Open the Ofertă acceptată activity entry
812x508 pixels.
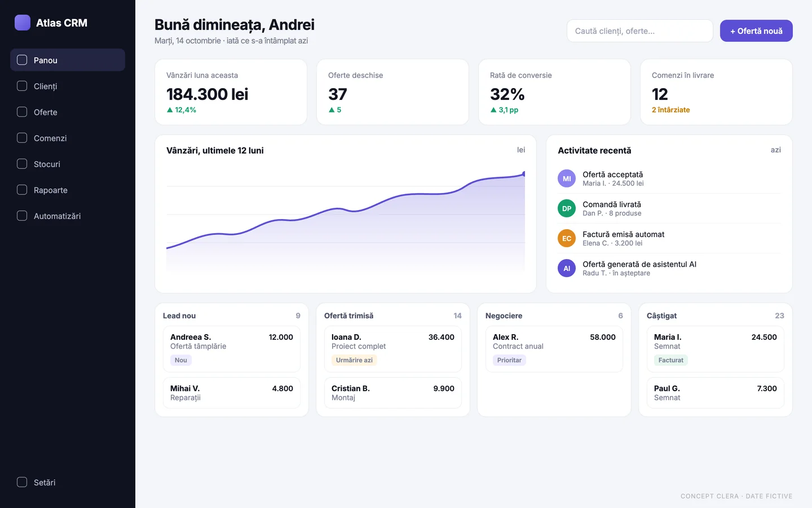coord(669,178)
